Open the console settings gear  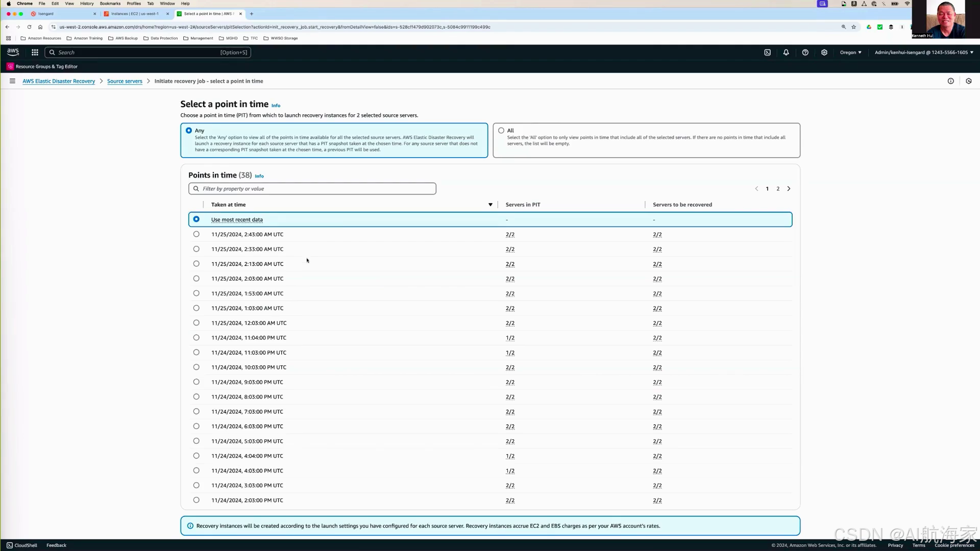pos(824,52)
